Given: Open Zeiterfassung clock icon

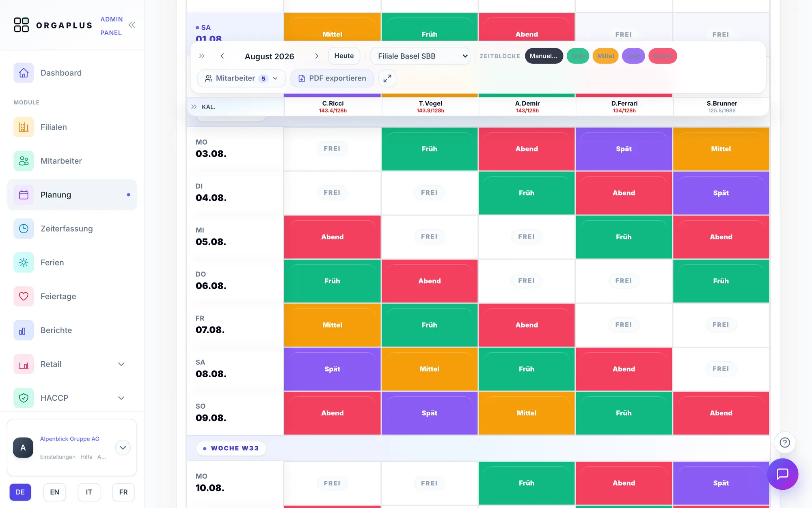Looking at the screenshot, I should [24, 229].
